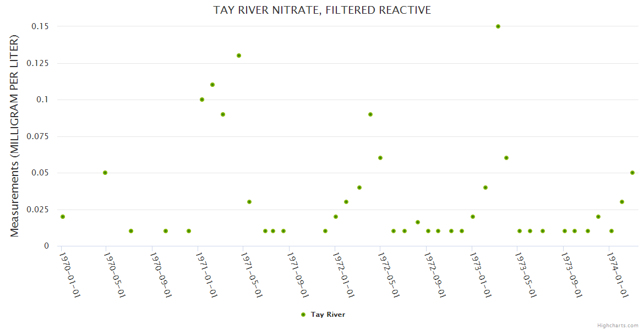The image size is (644, 330).
Task: Select the highest data point at 0.15
Action: [498, 26]
